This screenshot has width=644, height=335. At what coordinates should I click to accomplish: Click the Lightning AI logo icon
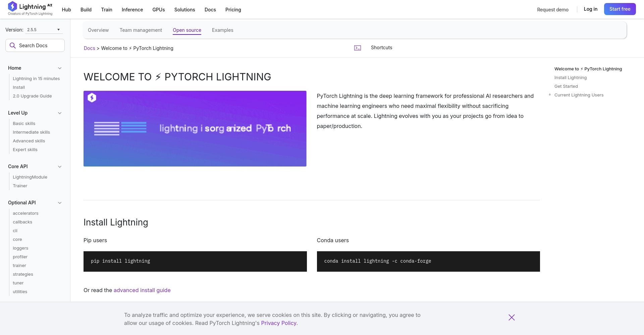point(12,6)
